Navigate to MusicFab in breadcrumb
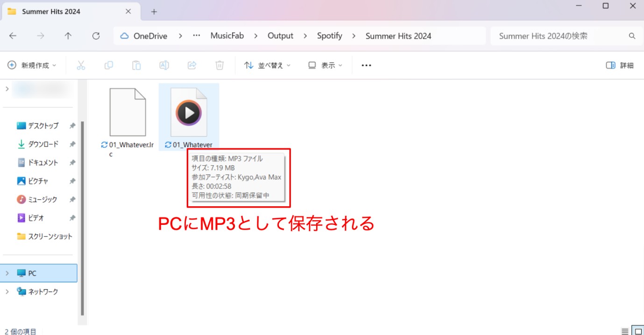This screenshot has width=644, height=335. [x=227, y=36]
